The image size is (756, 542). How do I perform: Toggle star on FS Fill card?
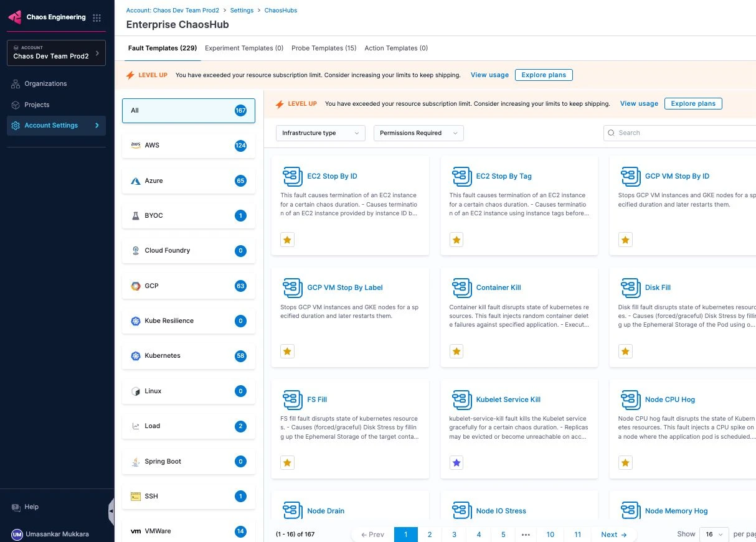coord(287,462)
